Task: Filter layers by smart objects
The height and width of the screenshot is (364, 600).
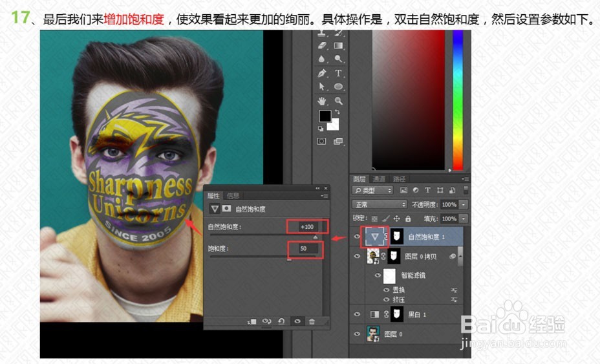Action: [452, 190]
